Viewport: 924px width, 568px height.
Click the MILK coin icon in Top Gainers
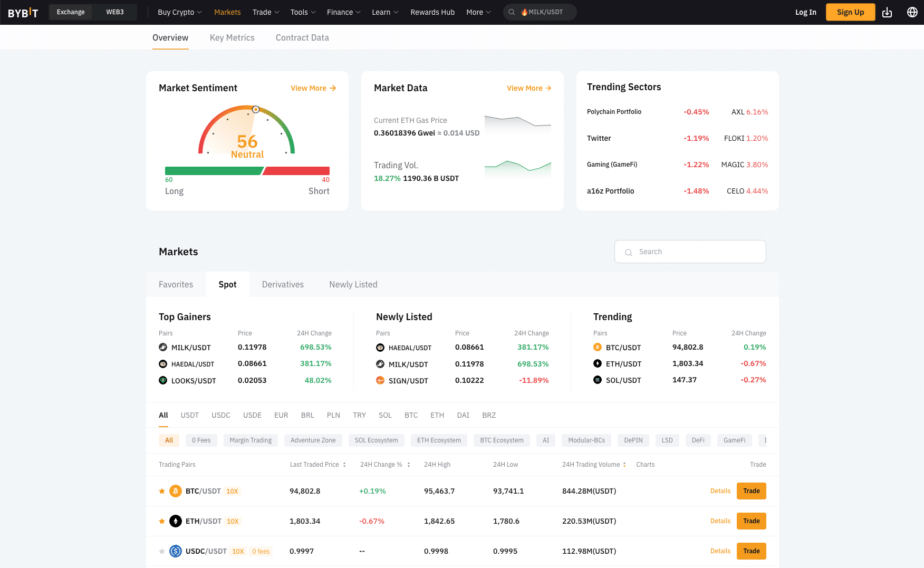click(163, 347)
